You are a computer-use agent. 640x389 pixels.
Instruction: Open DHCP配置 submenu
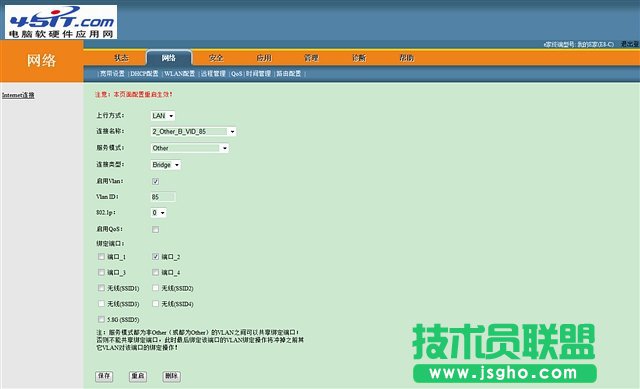click(144, 73)
